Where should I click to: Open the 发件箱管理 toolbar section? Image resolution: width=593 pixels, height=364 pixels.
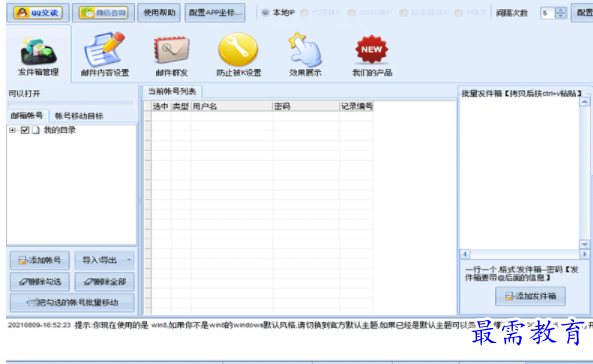pos(38,54)
